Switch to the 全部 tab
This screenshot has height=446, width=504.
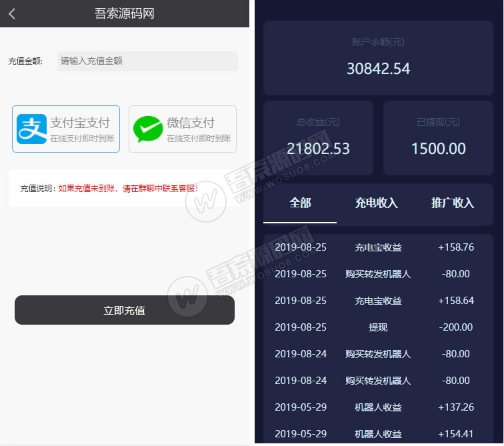point(300,203)
